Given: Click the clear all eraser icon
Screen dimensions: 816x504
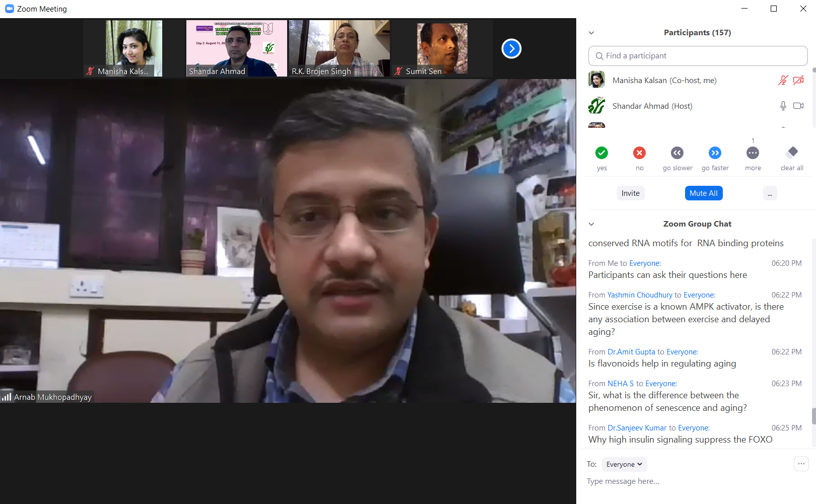Looking at the screenshot, I should click(792, 152).
